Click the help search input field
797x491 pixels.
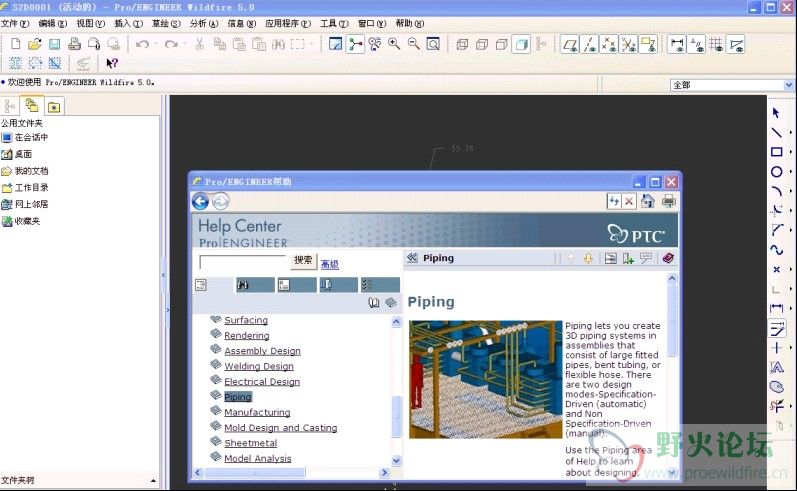(x=243, y=262)
